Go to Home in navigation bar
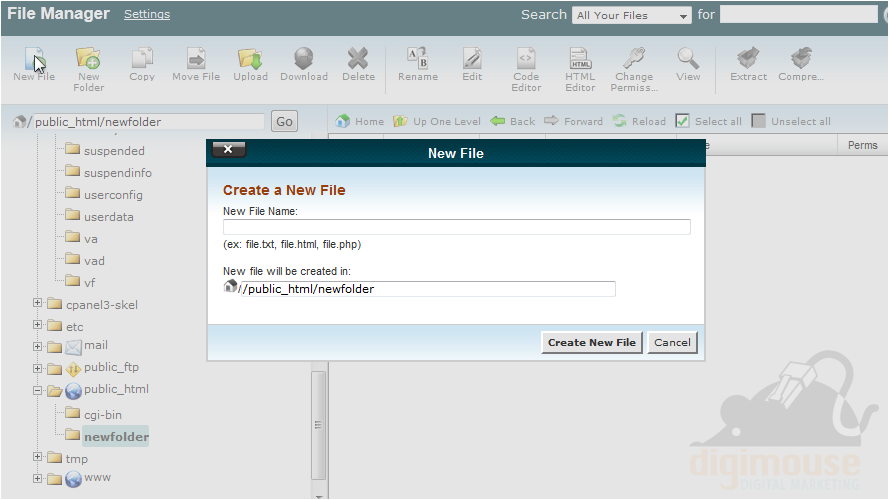The image size is (889, 500). (359, 121)
